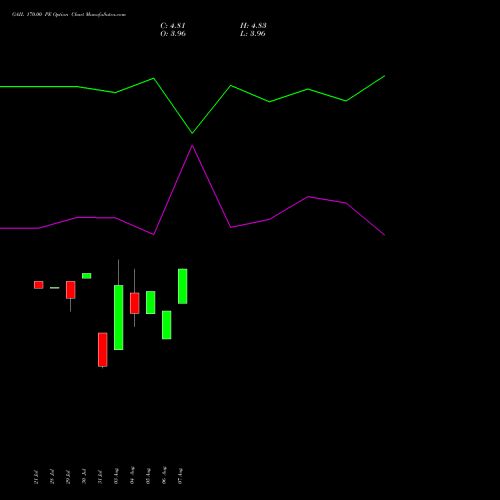The height and width of the screenshot is (500, 500).
Task: Click the green candlestick for 05 Aug
Action: coord(151,303)
